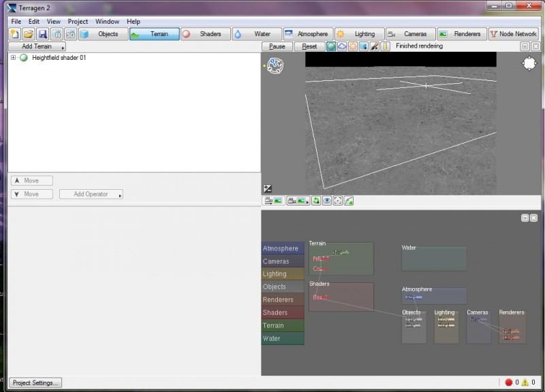Select the Water group in node network

434,258
